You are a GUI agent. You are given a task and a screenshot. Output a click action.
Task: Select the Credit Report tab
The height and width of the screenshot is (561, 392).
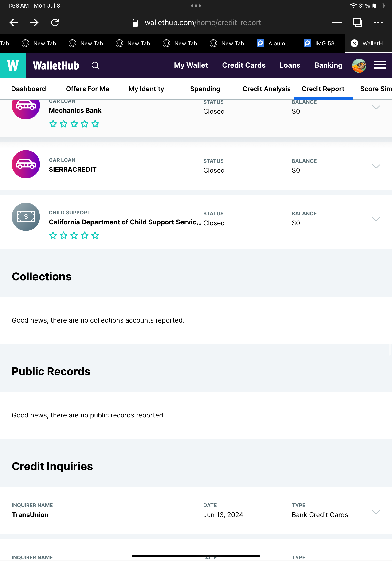tap(323, 89)
